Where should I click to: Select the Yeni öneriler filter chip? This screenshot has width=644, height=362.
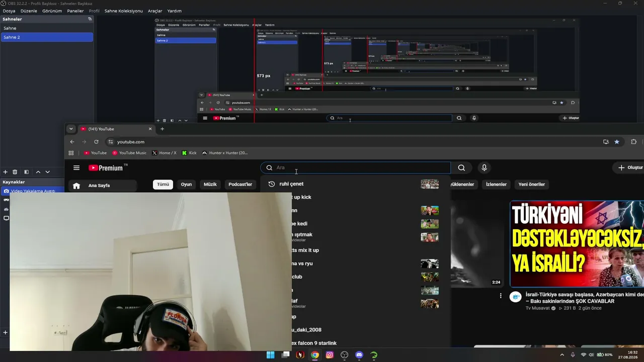click(x=532, y=185)
